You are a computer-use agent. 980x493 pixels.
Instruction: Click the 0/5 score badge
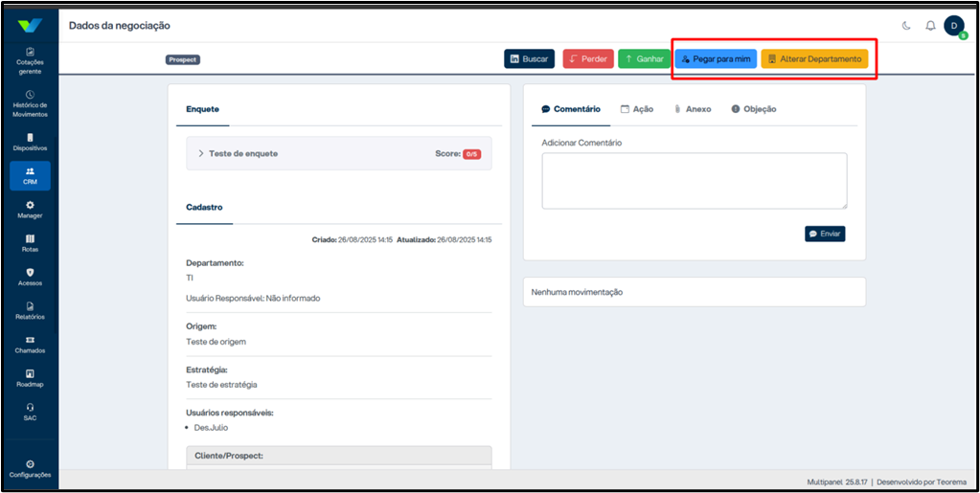(x=472, y=154)
